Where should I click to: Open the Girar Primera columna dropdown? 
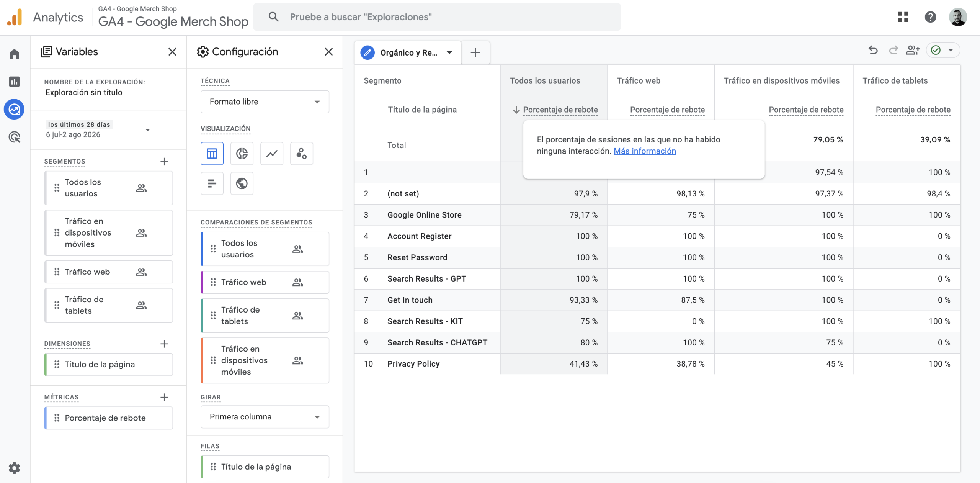pos(265,417)
